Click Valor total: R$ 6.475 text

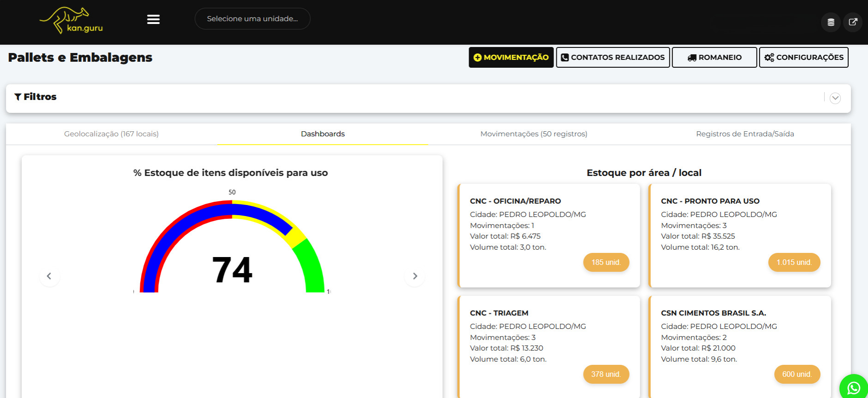click(x=505, y=236)
